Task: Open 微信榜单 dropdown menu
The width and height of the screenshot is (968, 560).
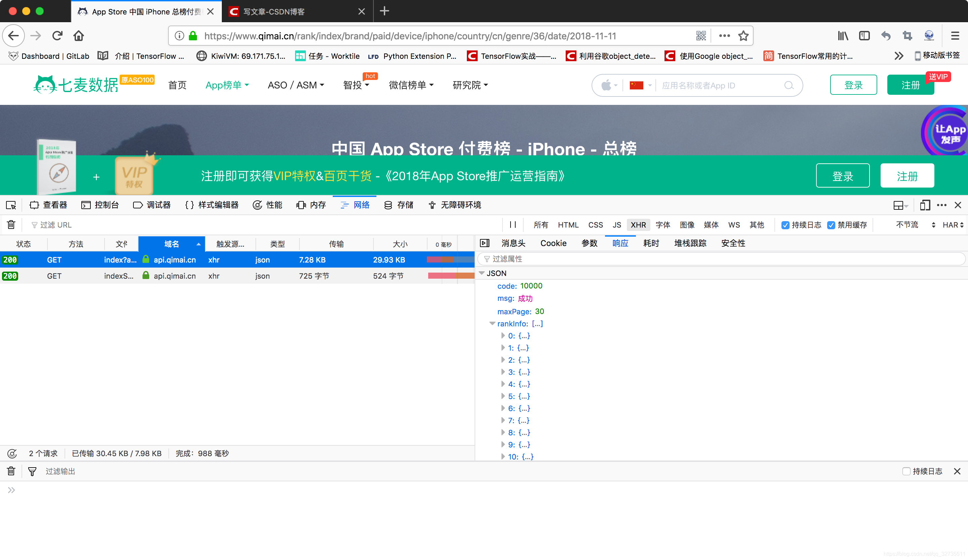Action: pos(411,85)
